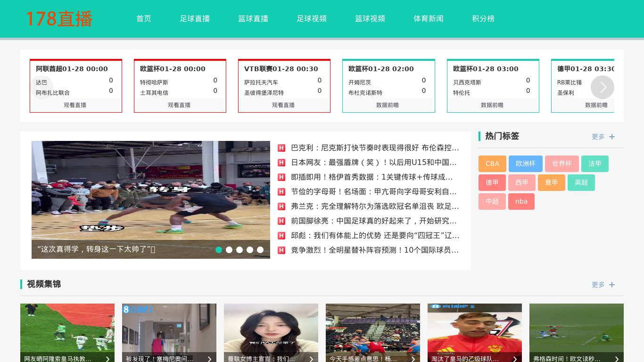Click the 178直播 site logo

(59, 19)
